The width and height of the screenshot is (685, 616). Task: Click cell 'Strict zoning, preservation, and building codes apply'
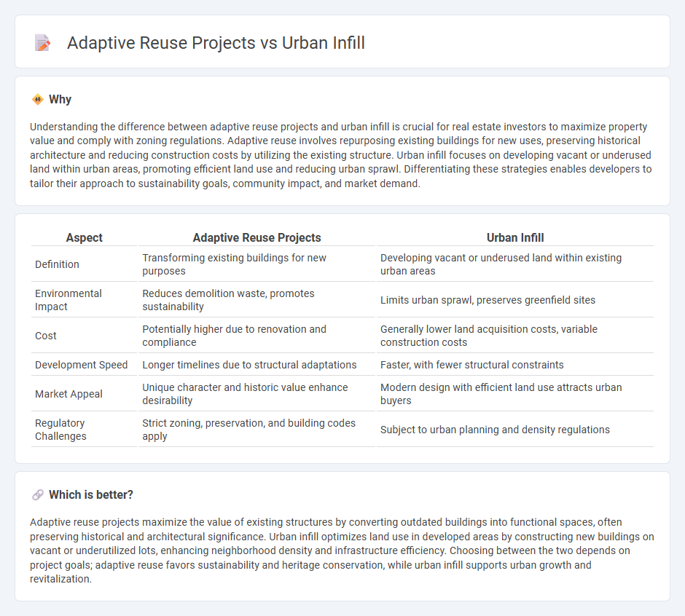[257, 430]
